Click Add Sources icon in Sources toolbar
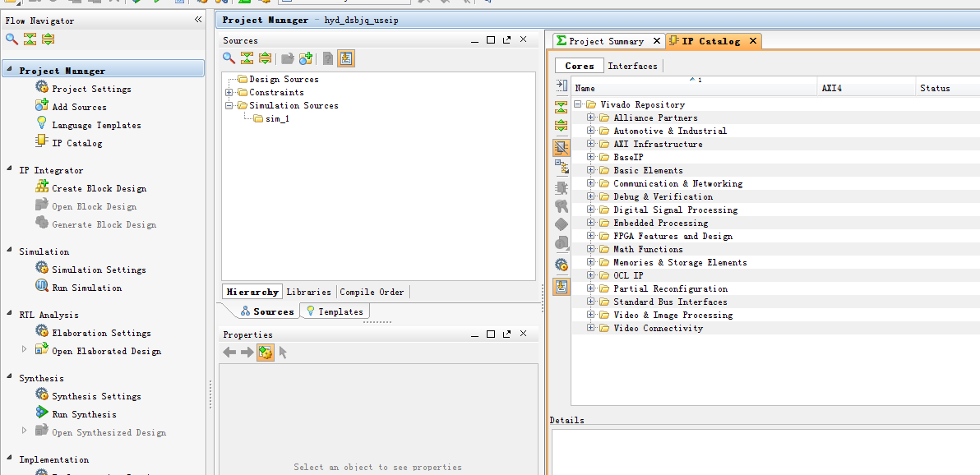Image resolution: width=980 pixels, height=475 pixels. point(306,58)
